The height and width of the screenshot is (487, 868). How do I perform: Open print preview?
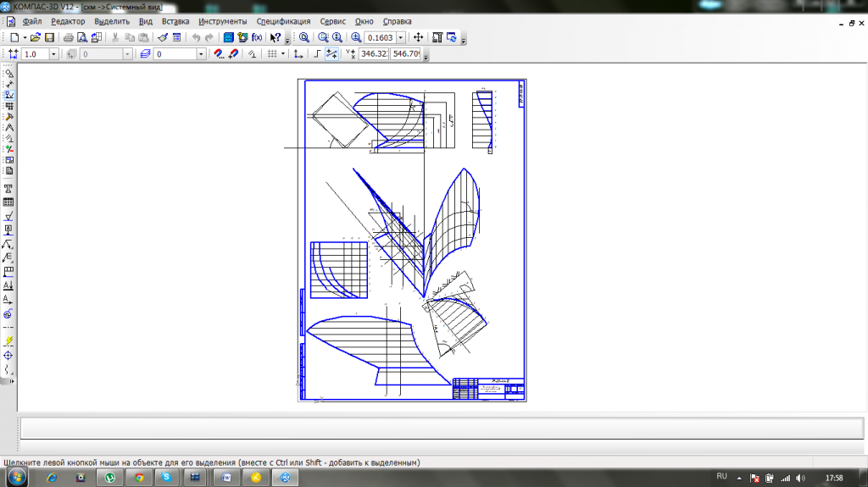pyautogui.click(x=82, y=37)
